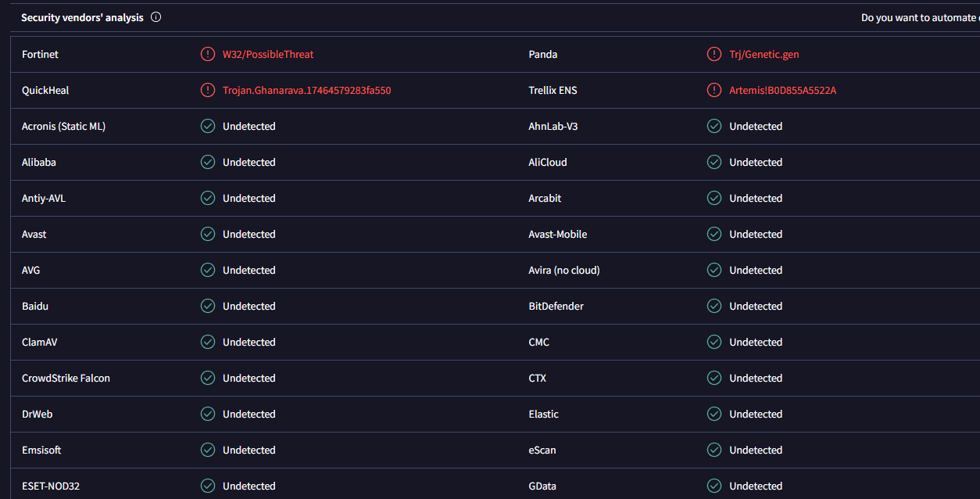Click the Fortinet vendor name
This screenshot has height=499, width=980.
point(40,54)
